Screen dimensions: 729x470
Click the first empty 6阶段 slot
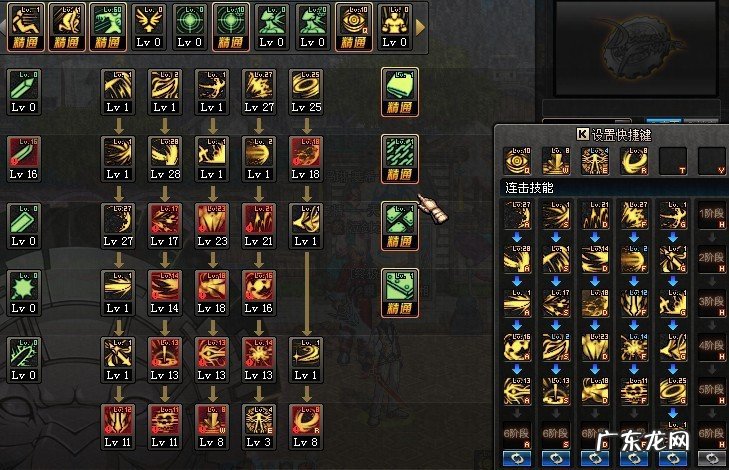517,435
